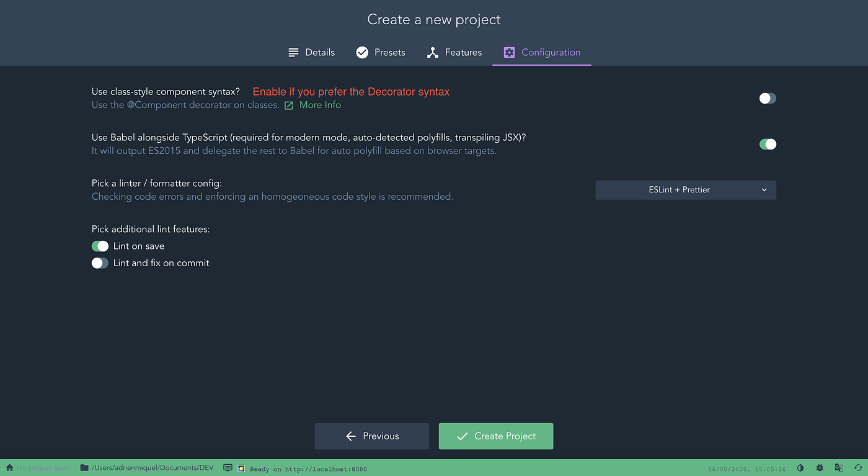
Task: Switch to the Presets tab
Action: 380,52
